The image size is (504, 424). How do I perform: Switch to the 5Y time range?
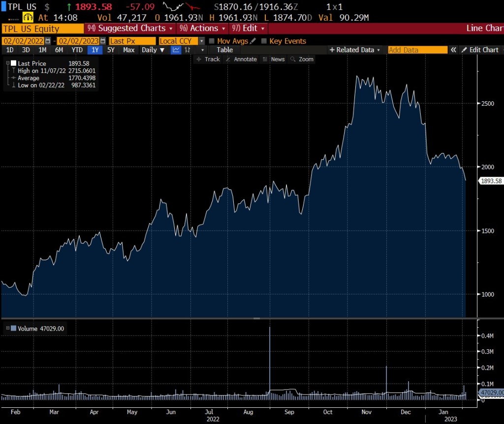(111, 50)
